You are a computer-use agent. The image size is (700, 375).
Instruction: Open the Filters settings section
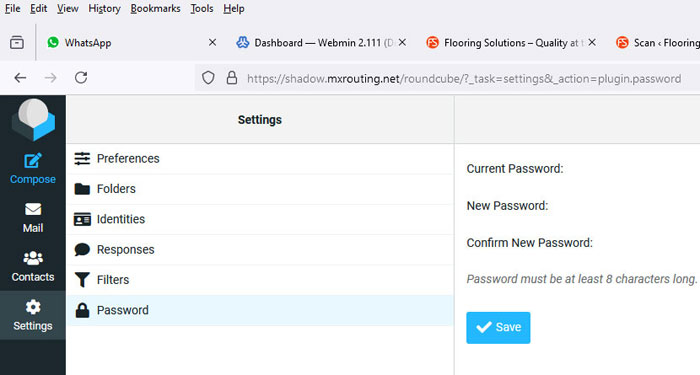coord(259,280)
